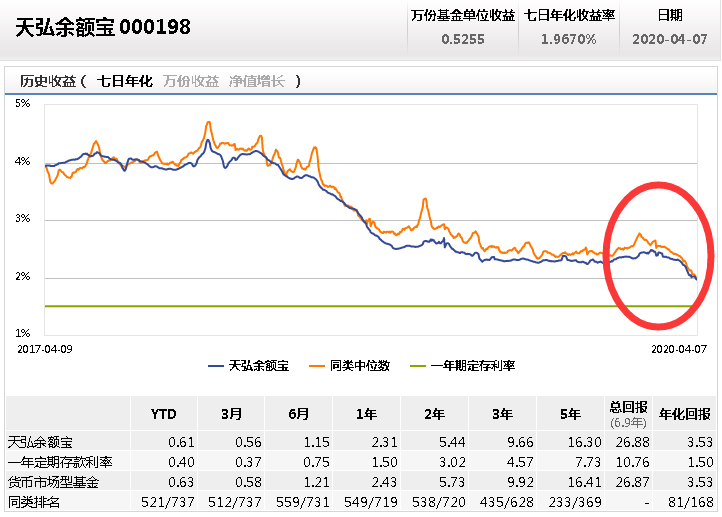Click the 1% y-axis label

(23, 333)
